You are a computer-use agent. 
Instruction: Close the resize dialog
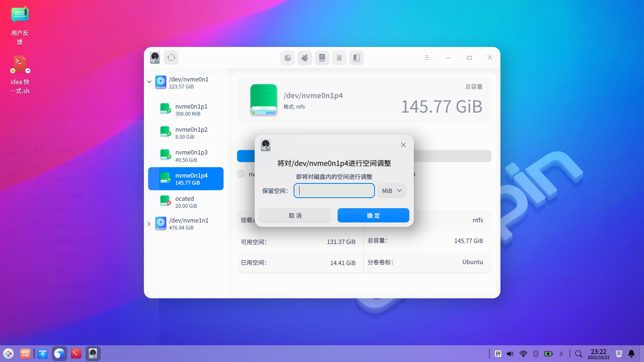point(403,145)
